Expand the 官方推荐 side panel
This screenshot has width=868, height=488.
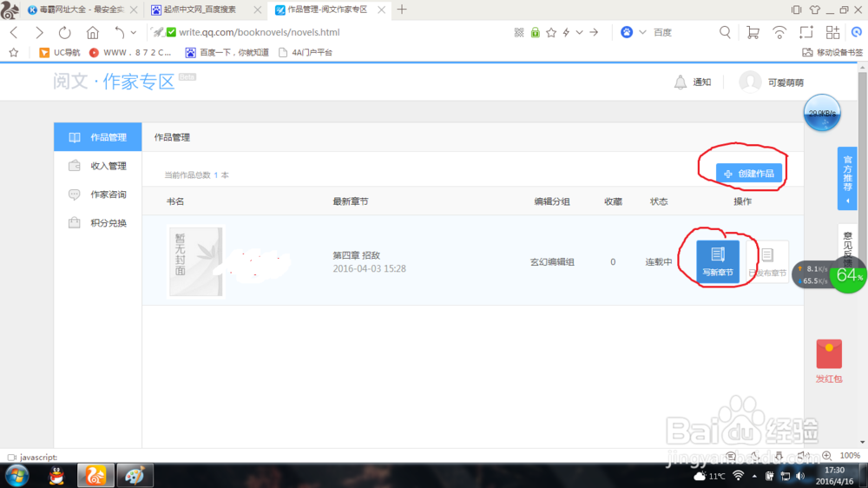[847, 178]
